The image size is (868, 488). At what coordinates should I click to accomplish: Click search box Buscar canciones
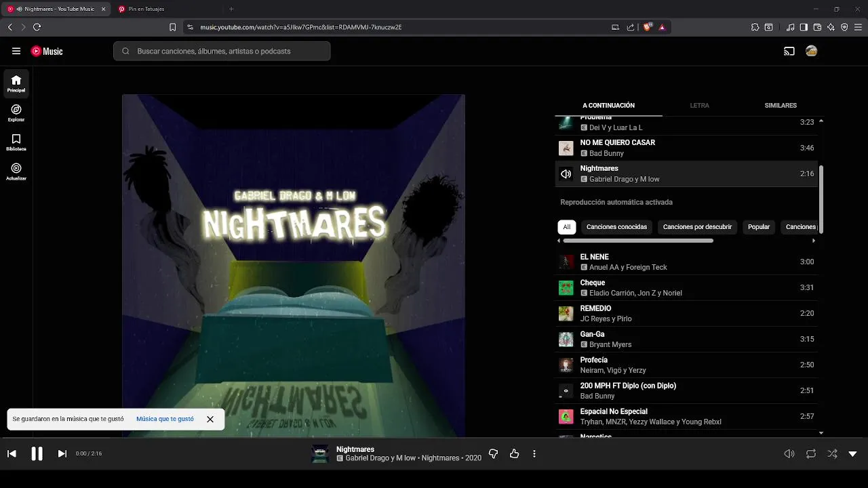coord(222,51)
